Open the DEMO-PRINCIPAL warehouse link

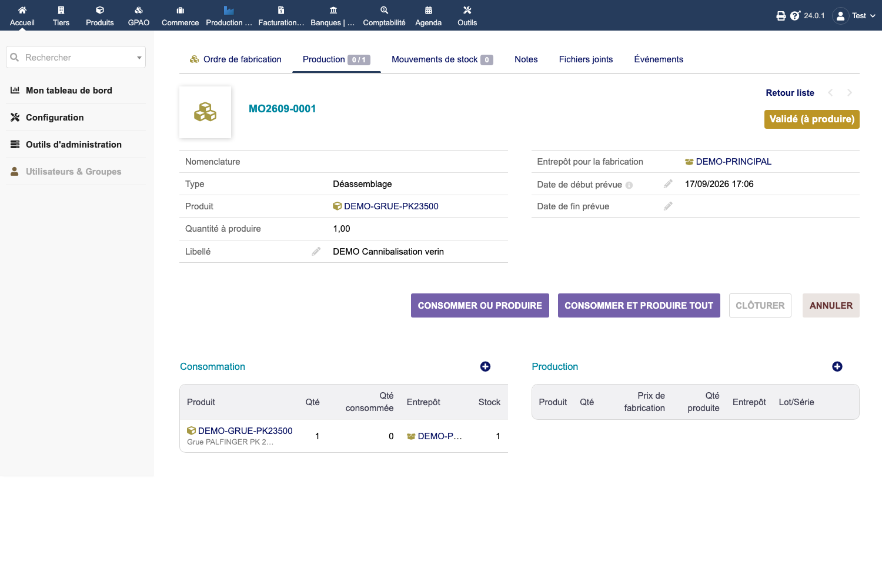tap(728, 162)
